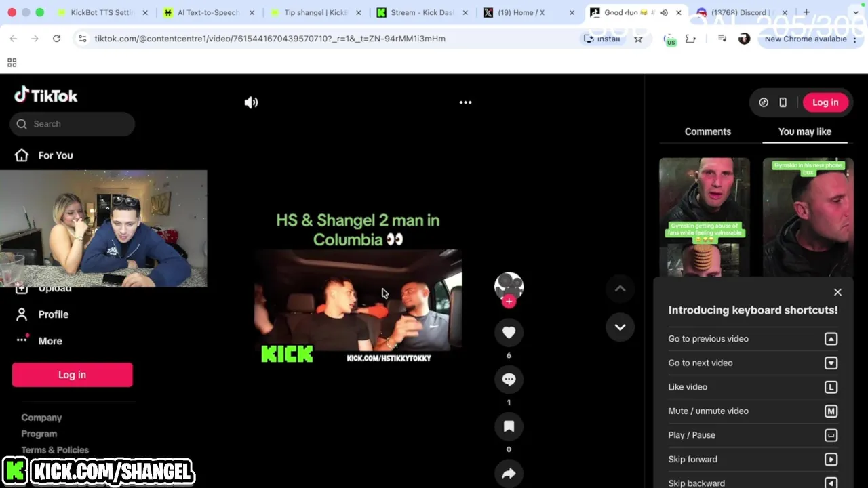Click the address bar URL
This screenshot has width=868, height=488.
point(270,39)
